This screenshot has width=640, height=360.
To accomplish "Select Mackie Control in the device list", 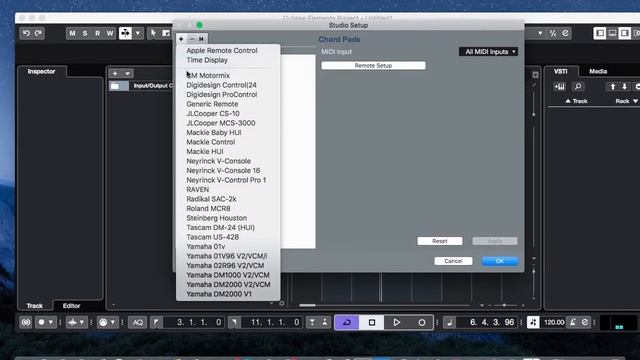I will [211, 142].
